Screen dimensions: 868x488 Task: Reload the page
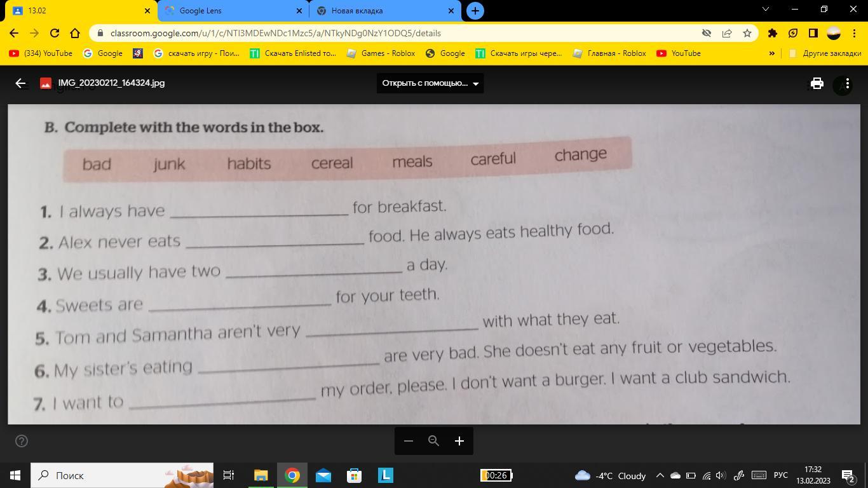click(55, 33)
